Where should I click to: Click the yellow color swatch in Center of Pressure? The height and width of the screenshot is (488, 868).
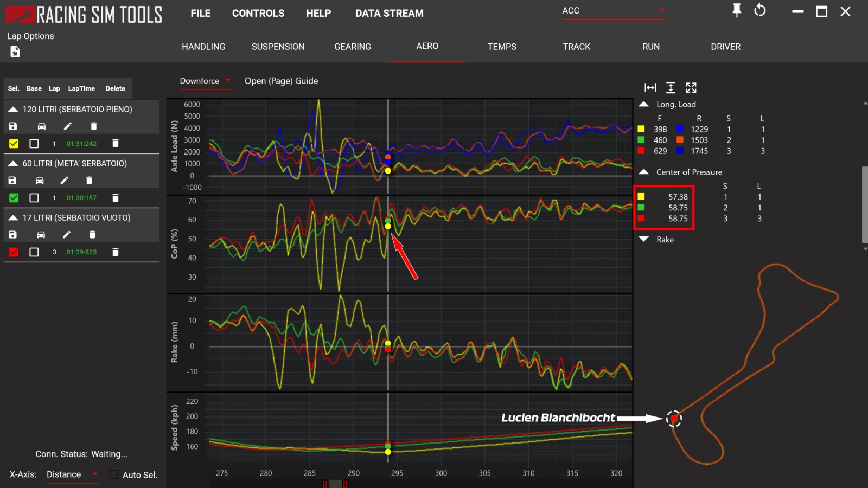click(x=642, y=197)
